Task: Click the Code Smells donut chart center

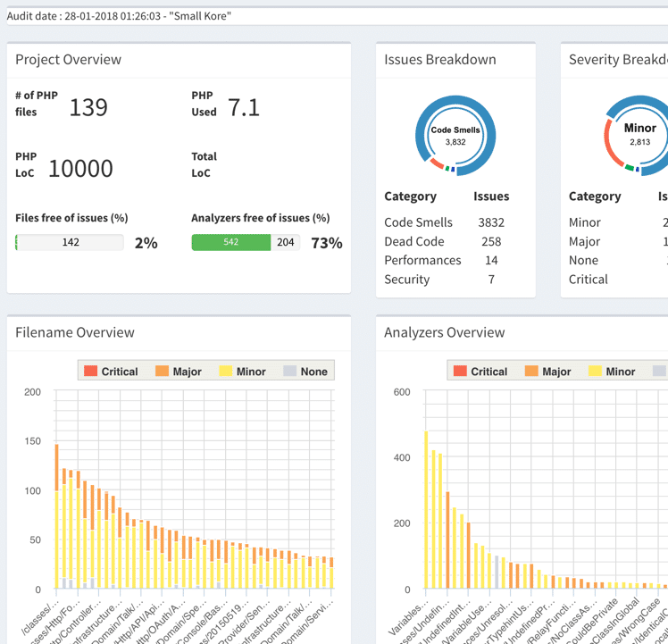Action: point(455,136)
